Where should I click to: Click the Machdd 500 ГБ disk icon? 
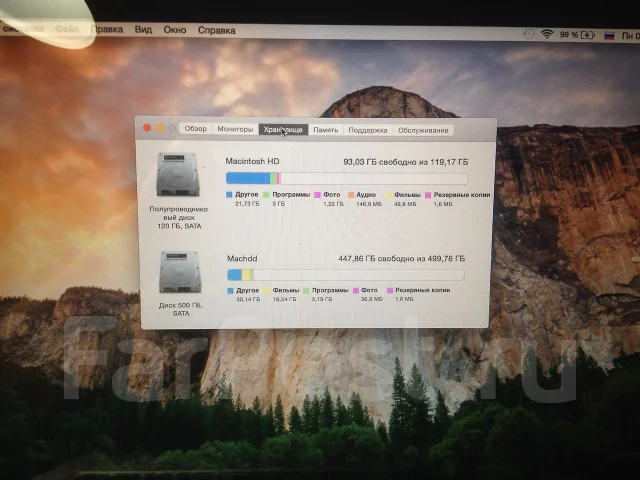(x=180, y=272)
